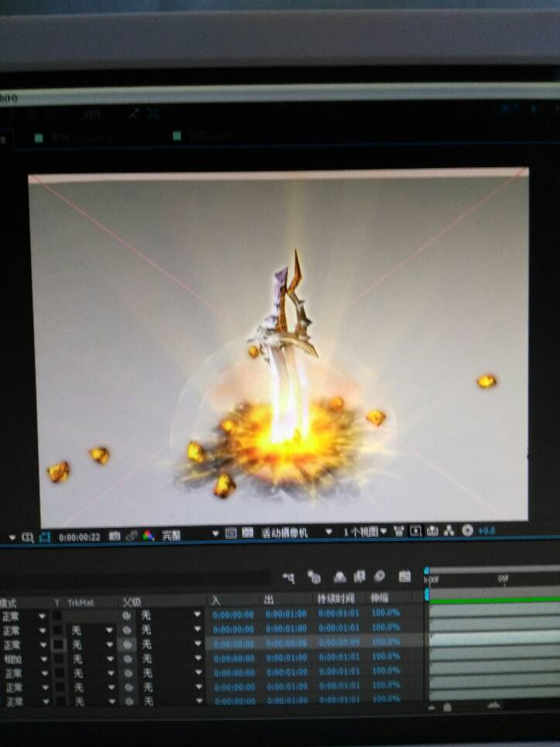The width and height of the screenshot is (560, 747).
Task: Open TrkMat dropdown in the highlighted row
Action: tap(109, 645)
